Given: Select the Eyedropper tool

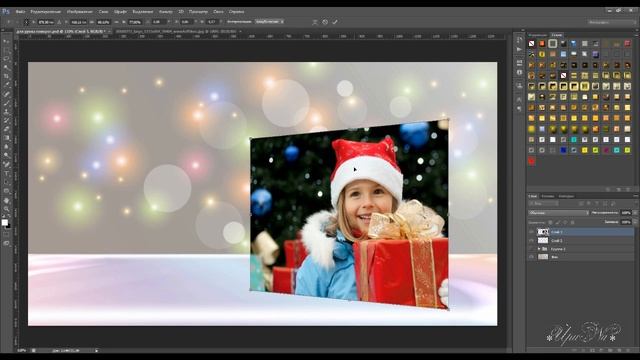Looking at the screenshot, I should point(6,85).
